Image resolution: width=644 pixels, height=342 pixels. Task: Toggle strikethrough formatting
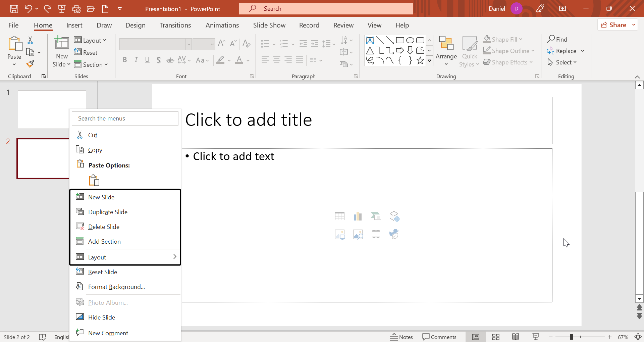[x=170, y=60]
